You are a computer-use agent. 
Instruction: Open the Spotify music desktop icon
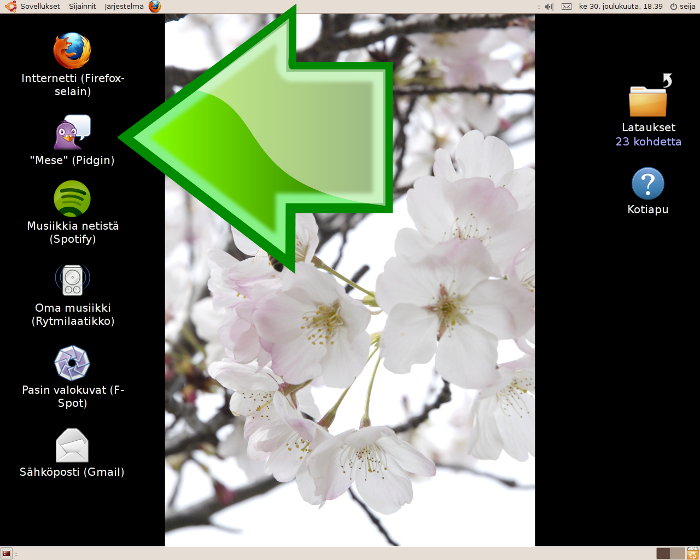72,199
